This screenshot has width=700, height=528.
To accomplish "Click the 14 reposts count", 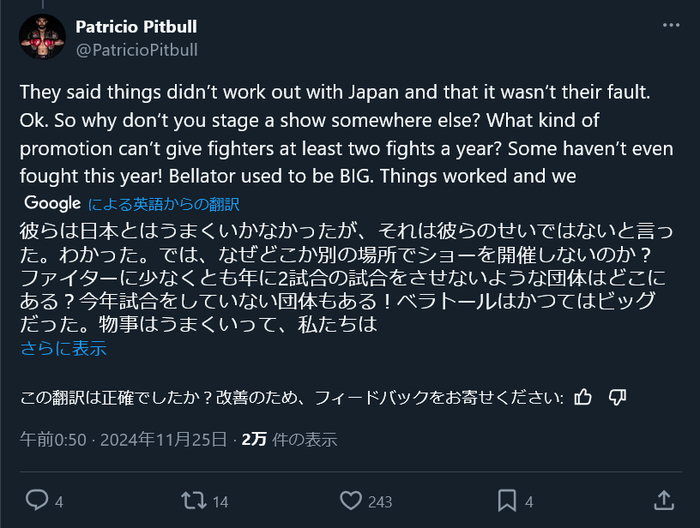I will [221, 501].
